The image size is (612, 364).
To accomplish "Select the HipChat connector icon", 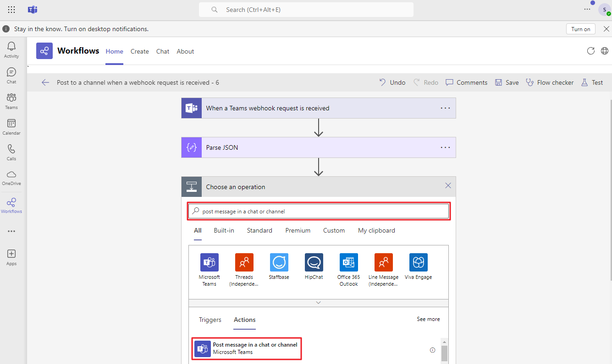I will 314,262.
